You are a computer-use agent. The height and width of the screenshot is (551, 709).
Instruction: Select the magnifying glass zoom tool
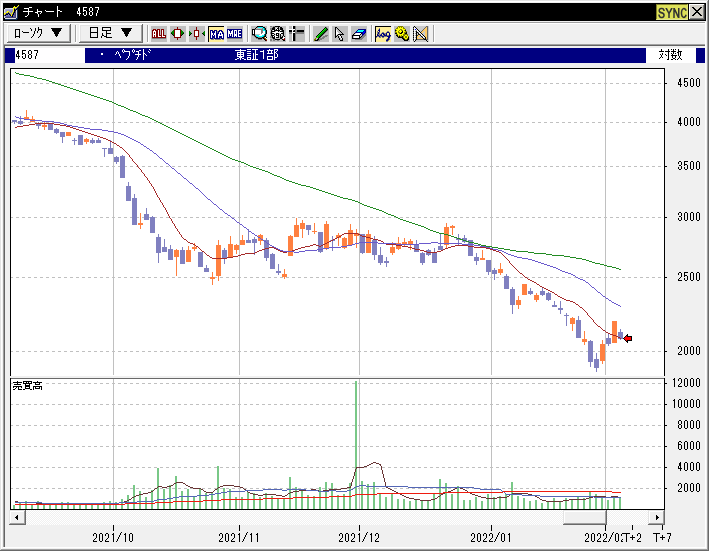click(x=260, y=33)
